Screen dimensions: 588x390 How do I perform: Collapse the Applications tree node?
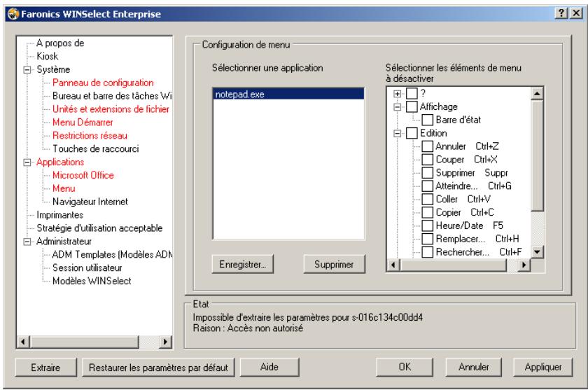[27, 162]
